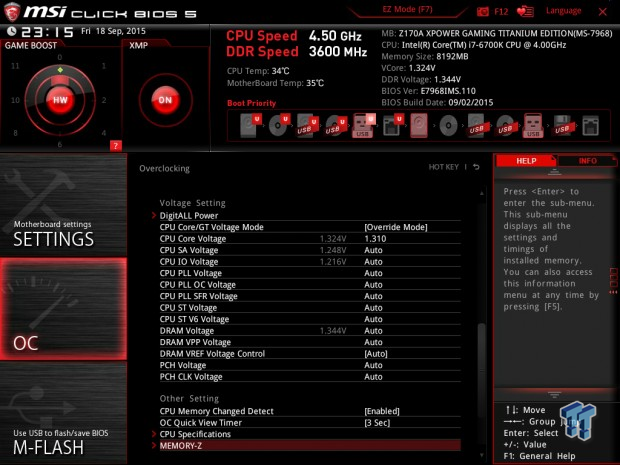Edit DRAM VPP Voltage Auto value
This screenshot has width=620, height=465.
[x=373, y=342]
